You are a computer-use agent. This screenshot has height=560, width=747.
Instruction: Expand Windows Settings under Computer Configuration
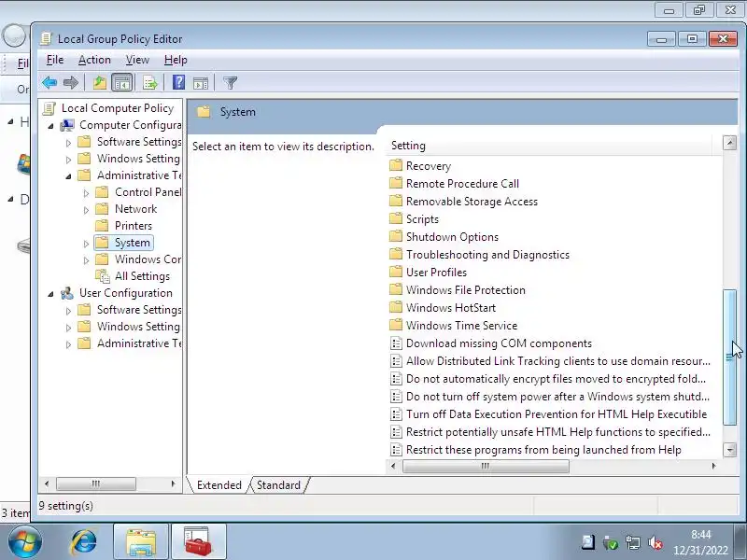[68, 159]
